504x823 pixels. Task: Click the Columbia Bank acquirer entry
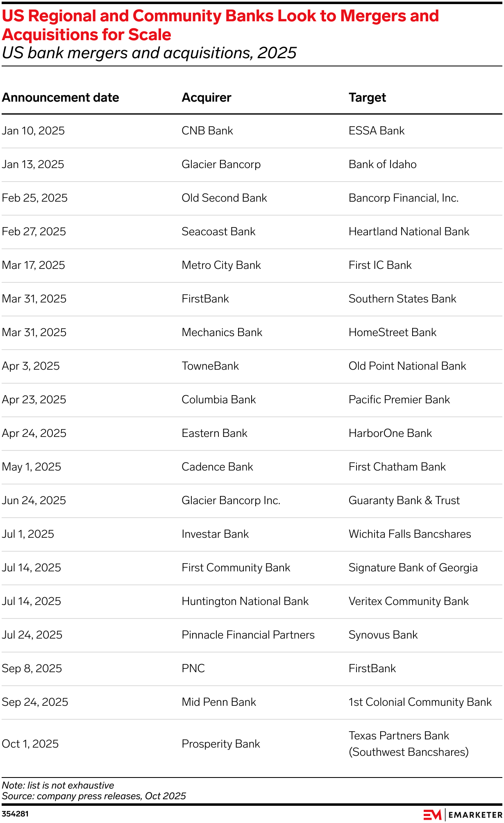(x=219, y=400)
